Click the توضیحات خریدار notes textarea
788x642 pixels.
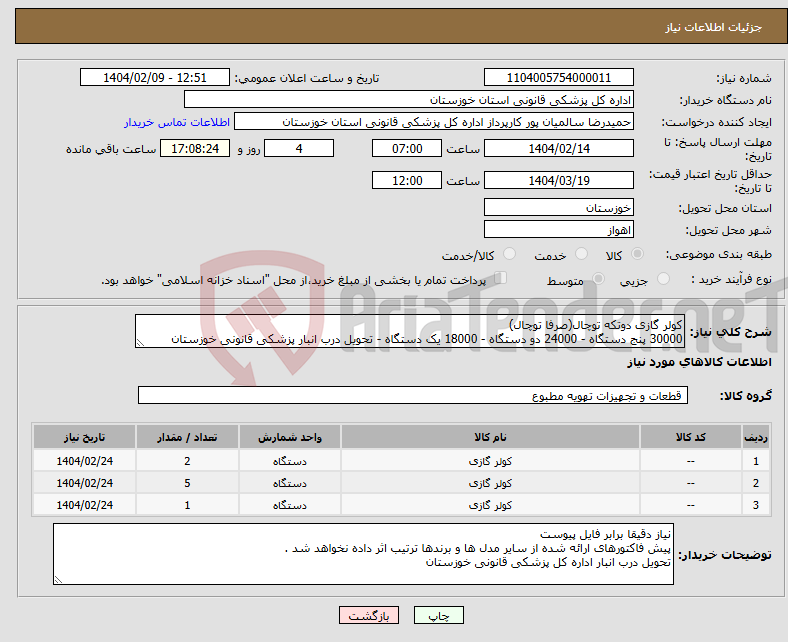click(363, 554)
